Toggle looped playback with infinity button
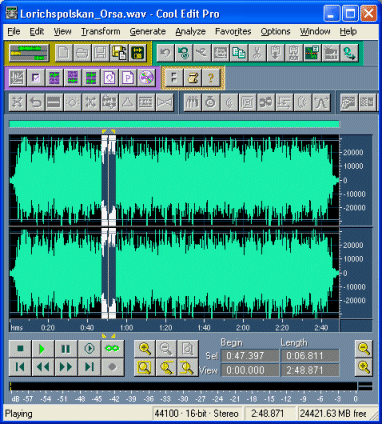The width and height of the screenshot is (382, 424). coord(112,349)
